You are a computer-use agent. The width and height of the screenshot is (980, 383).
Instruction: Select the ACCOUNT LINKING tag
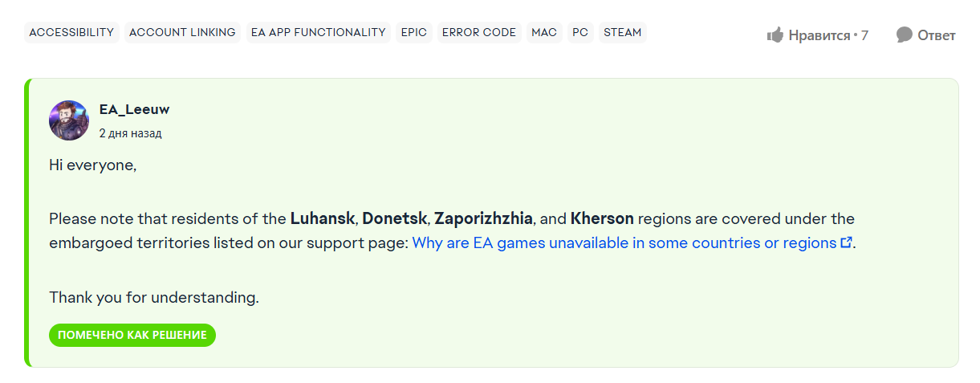pyautogui.click(x=182, y=33)
